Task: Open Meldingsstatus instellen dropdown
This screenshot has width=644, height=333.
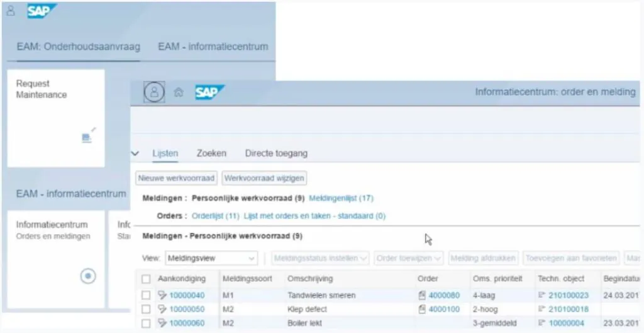Action: click(x=320, y=258)
